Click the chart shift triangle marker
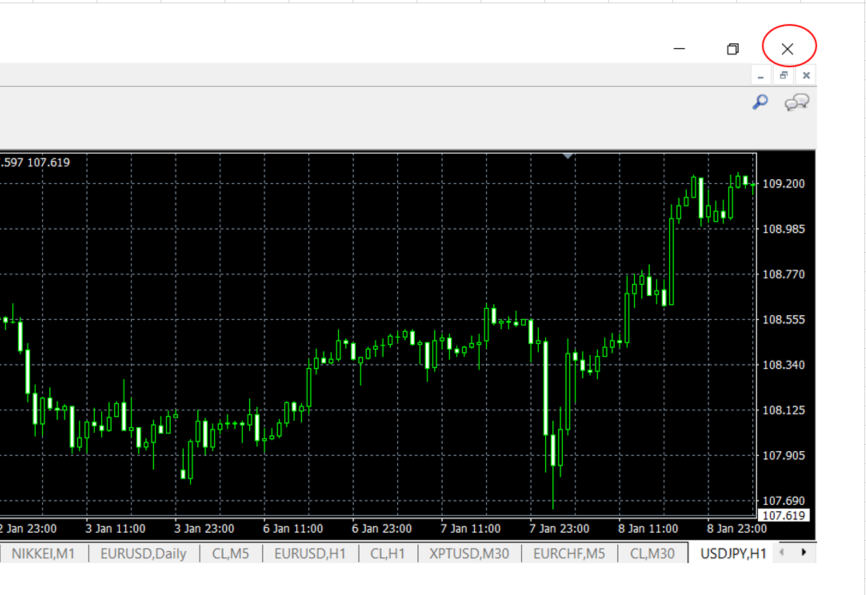 click(x=568, y=156)
